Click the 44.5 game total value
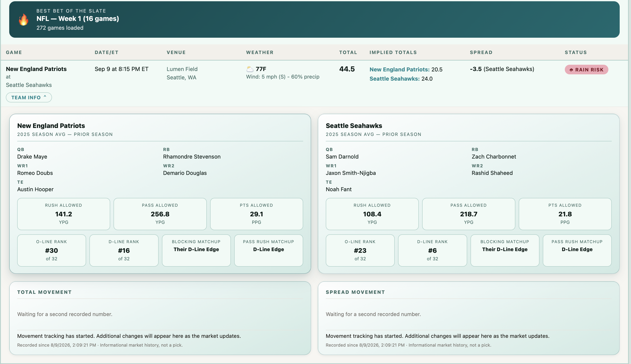The image size is (631, 364). pyautogui.click(x=347, y=69)
